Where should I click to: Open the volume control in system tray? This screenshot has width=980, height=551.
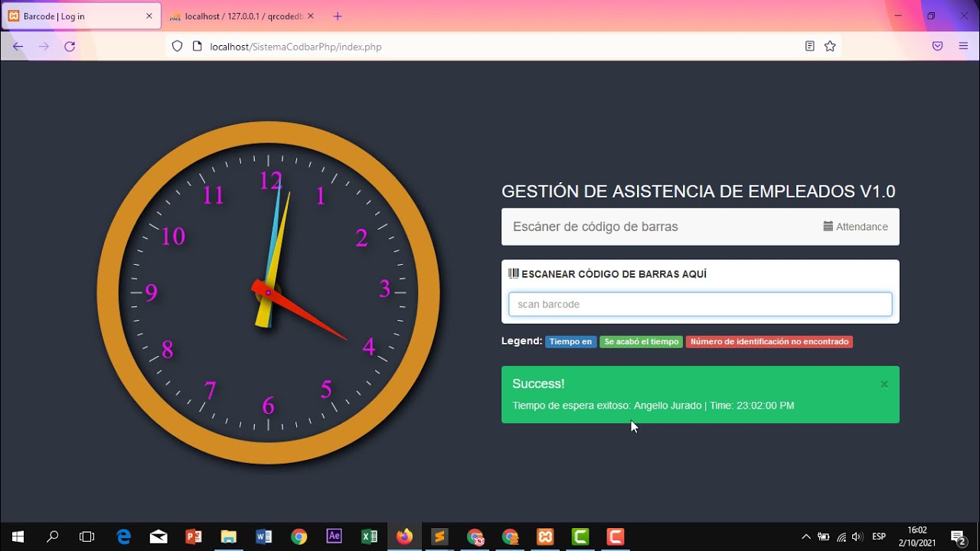(x=857, y=536)
